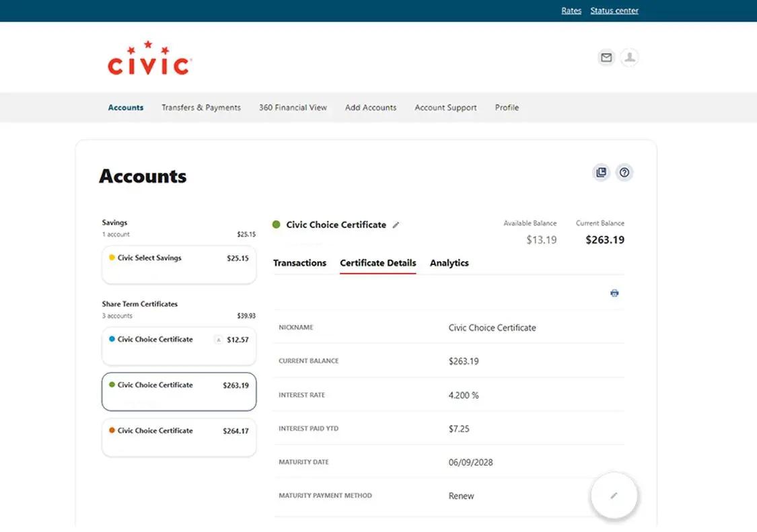Expand the Share Term Certificates group

[x=139, y=304]
